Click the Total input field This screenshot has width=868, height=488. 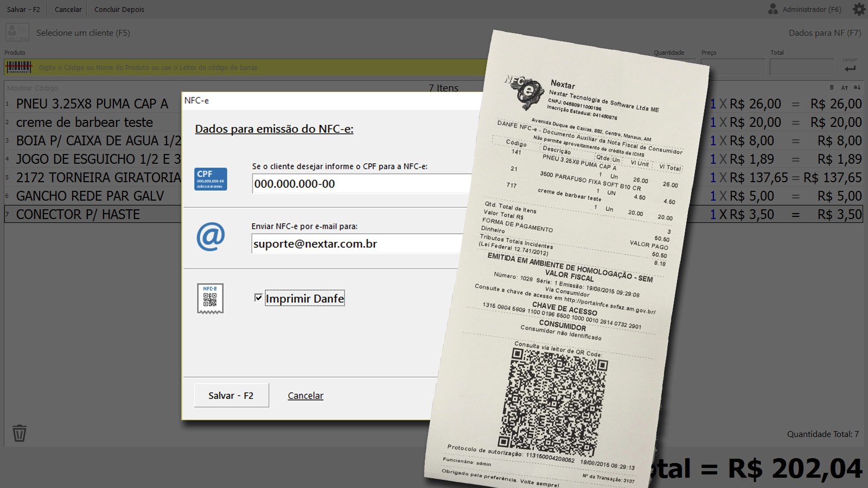pyautogui.click(x=802, y=67)
